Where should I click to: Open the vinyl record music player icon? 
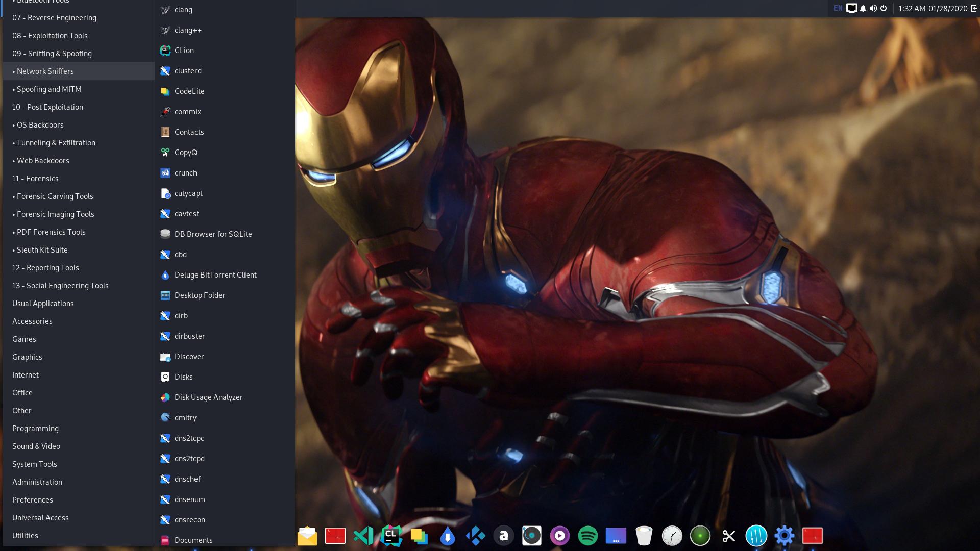[x=532, y=536]
